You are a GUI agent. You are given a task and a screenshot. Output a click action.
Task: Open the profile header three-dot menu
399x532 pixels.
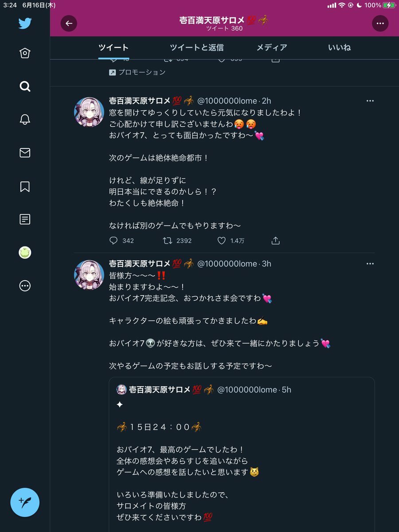click(x=380, y=23)
